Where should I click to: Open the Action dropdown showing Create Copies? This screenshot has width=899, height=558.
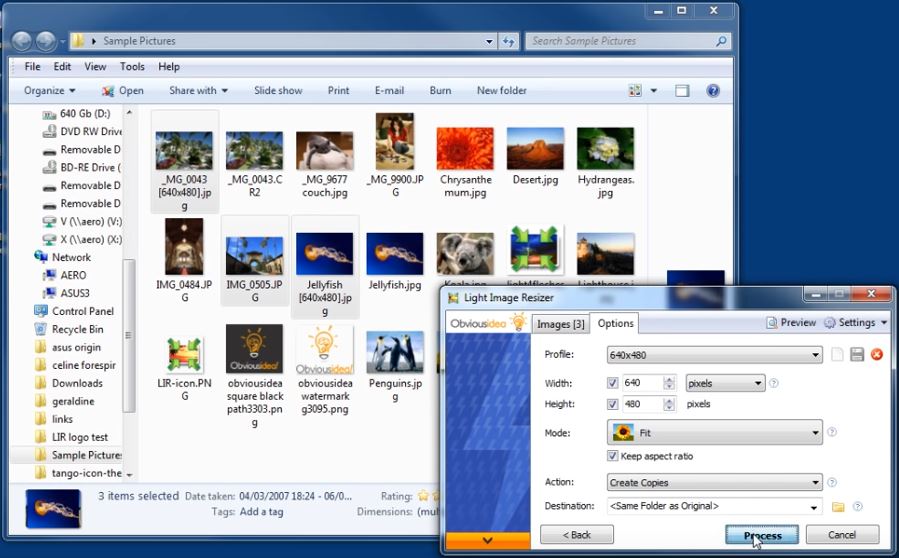point(714,482)
